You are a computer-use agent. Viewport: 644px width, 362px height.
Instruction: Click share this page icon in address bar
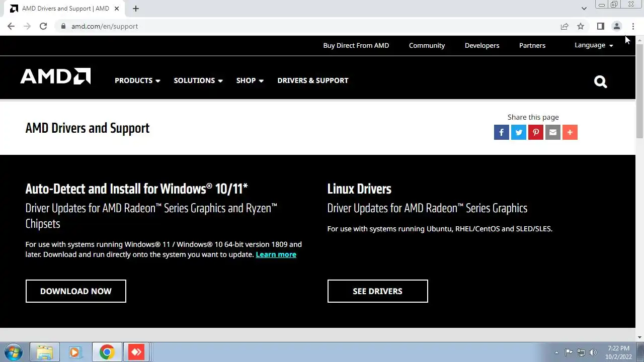point(565,26)
